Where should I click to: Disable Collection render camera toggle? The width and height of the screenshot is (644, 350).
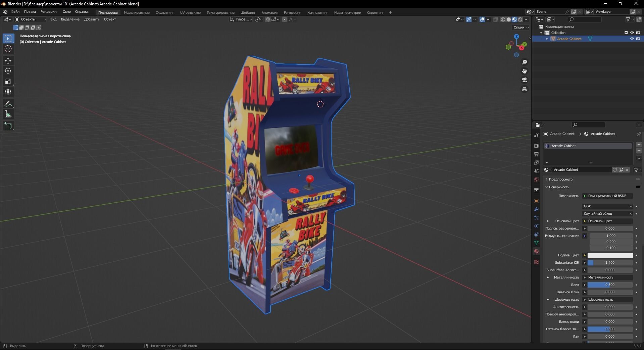click(638, 33)
